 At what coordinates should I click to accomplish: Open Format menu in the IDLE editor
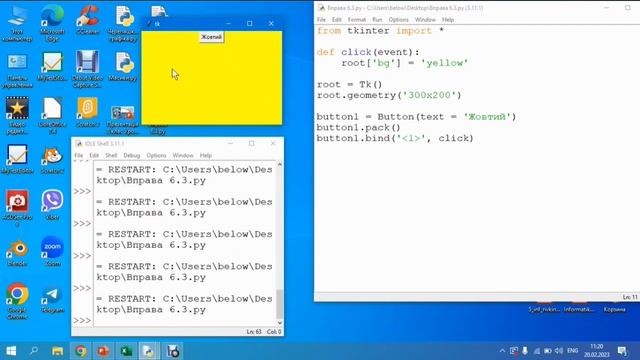pos(357,20)
